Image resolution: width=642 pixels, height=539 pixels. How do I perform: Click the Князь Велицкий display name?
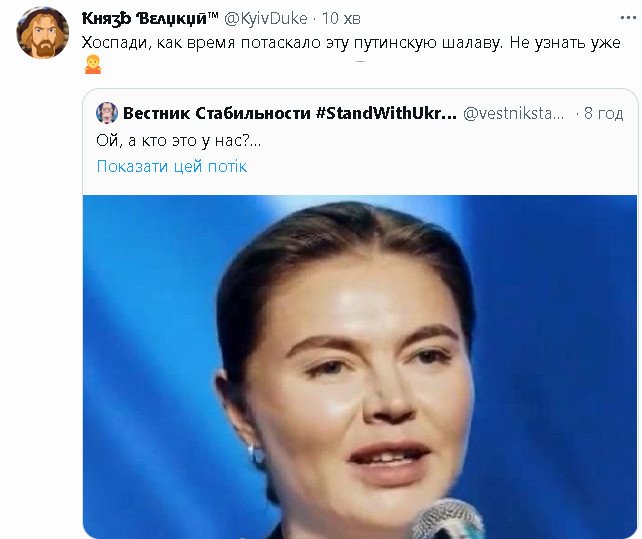click(148, 18)
